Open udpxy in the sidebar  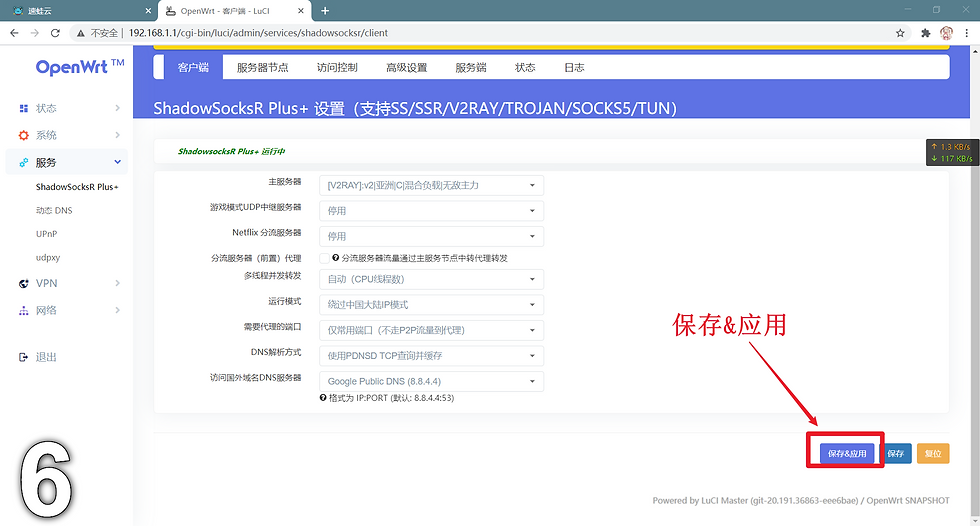tap(48, 257)
